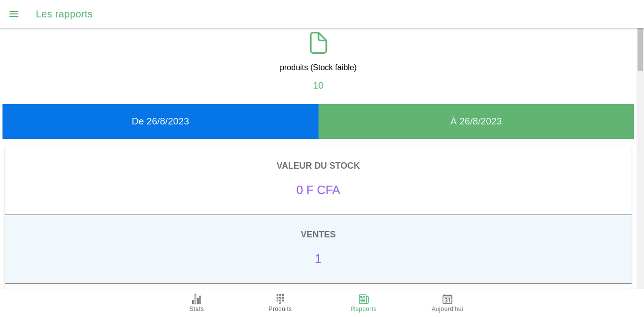Select the Rapports tab label
644x317 pixels.
click(364, 309)
